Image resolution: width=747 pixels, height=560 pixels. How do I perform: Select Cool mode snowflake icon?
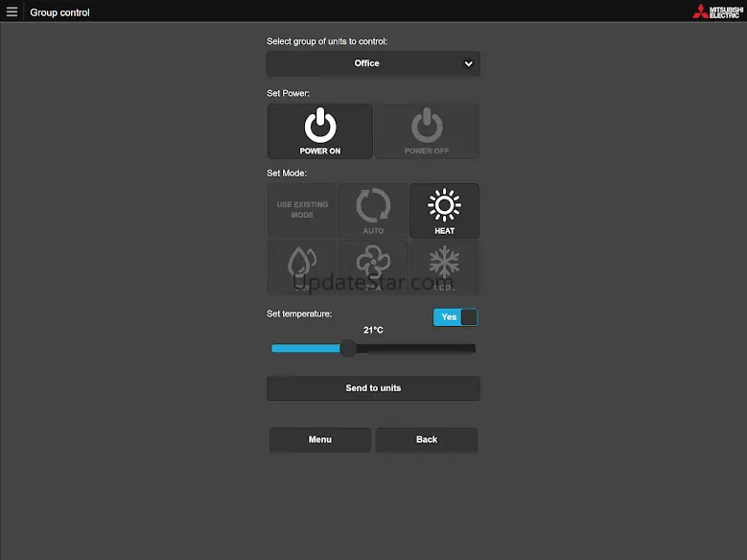click(445, 267)
